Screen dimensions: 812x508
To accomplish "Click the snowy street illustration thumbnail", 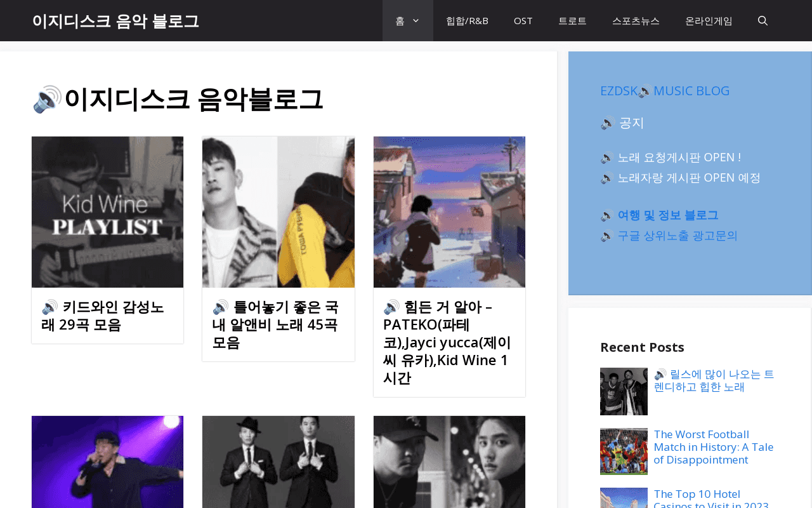I will tap(449, 212).
